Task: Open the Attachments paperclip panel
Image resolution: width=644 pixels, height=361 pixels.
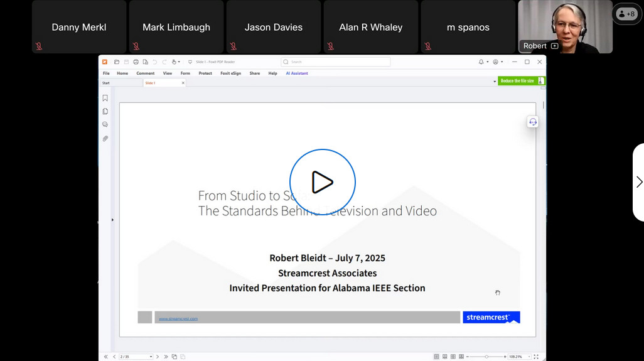Action: [x=105, y=138]
